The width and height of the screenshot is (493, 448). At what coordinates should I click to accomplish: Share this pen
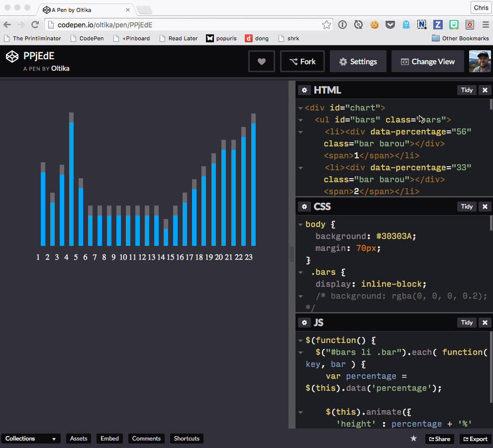click(x=440, y=439)
